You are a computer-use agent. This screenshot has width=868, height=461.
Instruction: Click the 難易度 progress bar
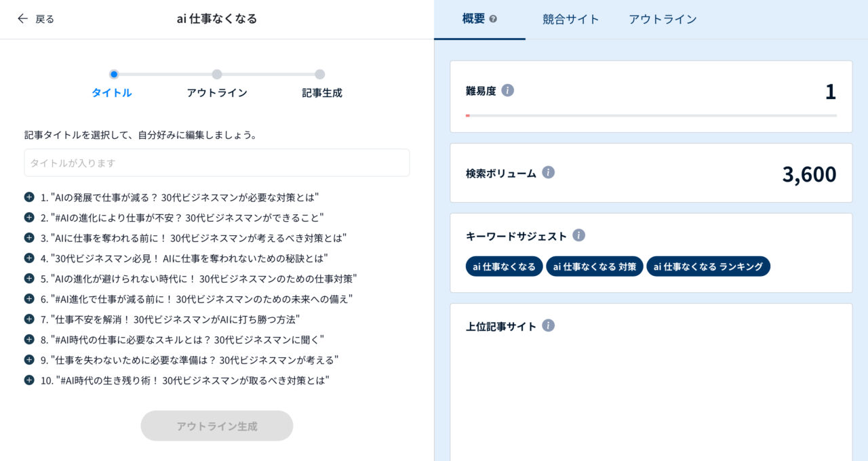pos(651,115)
